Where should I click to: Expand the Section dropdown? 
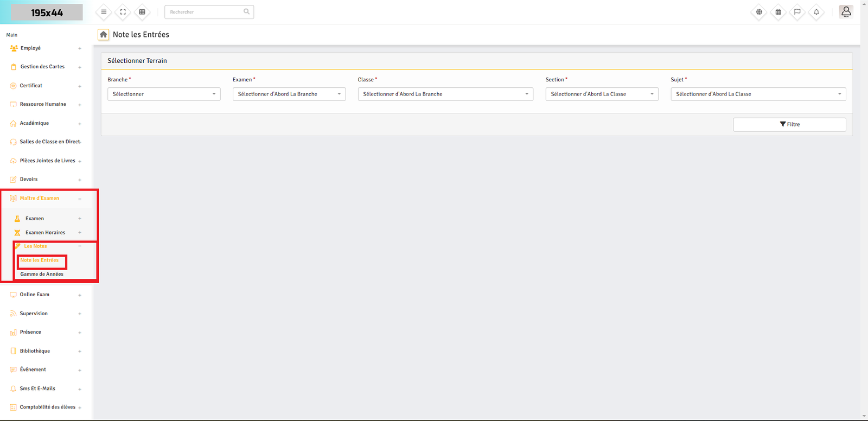[x=602, y=94]
